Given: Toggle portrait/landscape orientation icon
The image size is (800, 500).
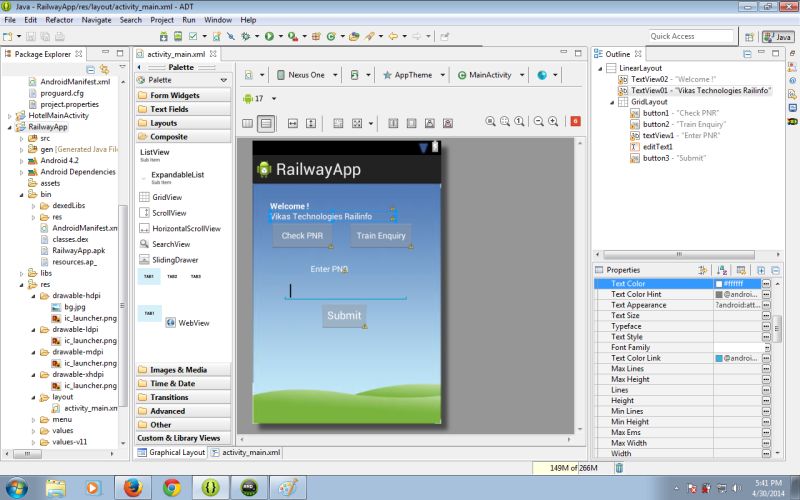Looking at the screenshot, I should [x=355, y=75].
